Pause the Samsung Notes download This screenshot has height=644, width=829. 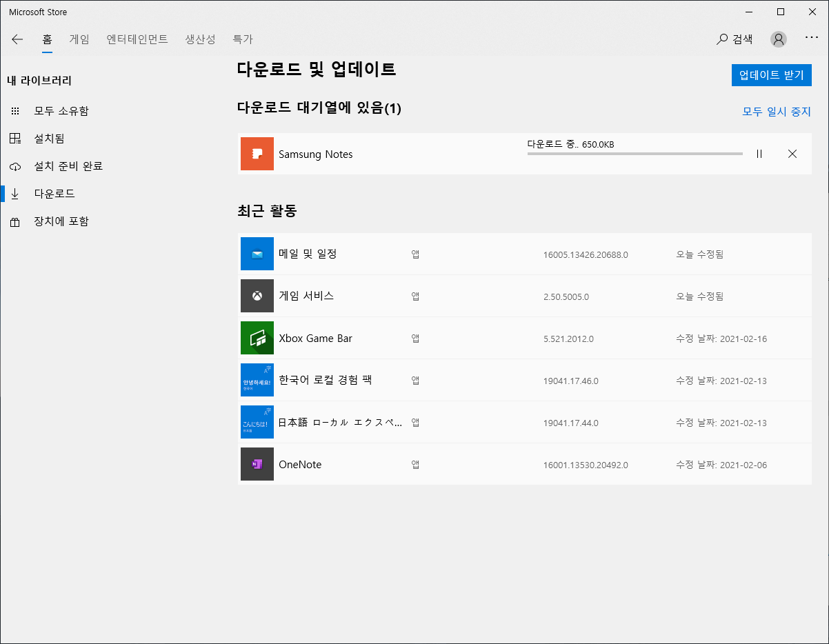759,154
